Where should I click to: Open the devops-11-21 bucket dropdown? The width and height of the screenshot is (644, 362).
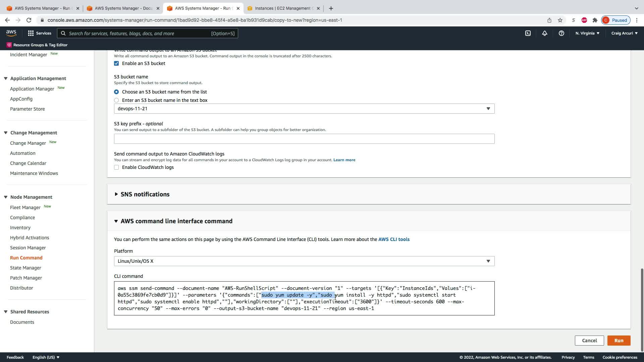[304, 109]
